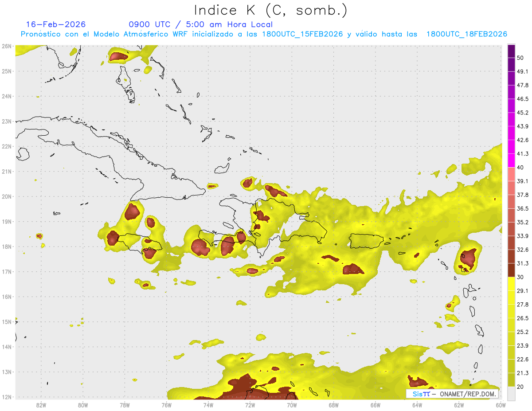Select the "16-Feb-2026" date text

56,24
